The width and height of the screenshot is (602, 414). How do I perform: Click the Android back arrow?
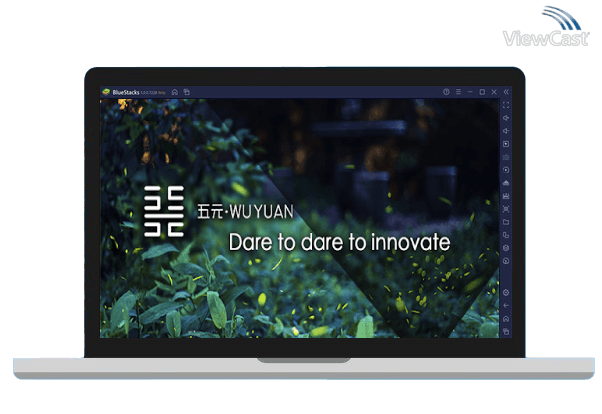506,306
